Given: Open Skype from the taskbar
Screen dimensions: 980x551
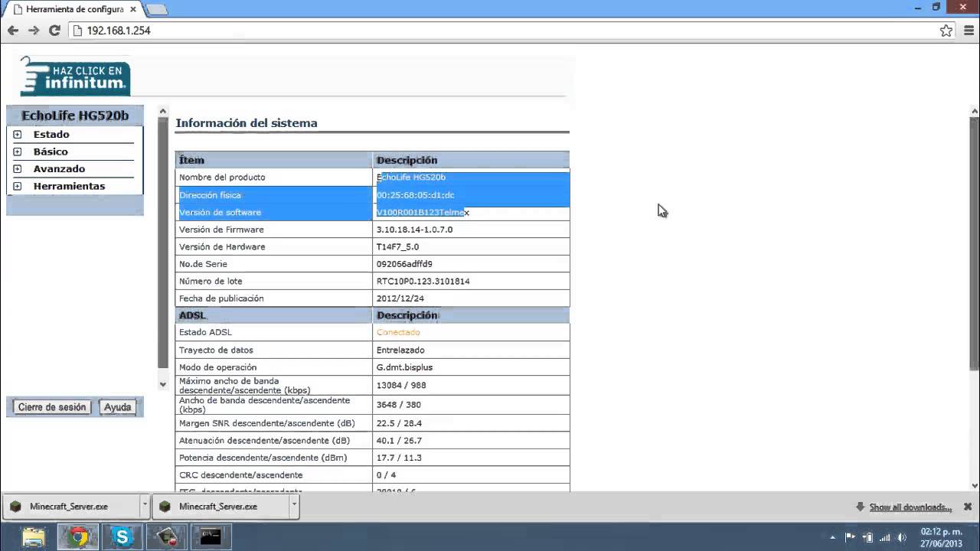Looking at the screenshot, I should [122, 537].
